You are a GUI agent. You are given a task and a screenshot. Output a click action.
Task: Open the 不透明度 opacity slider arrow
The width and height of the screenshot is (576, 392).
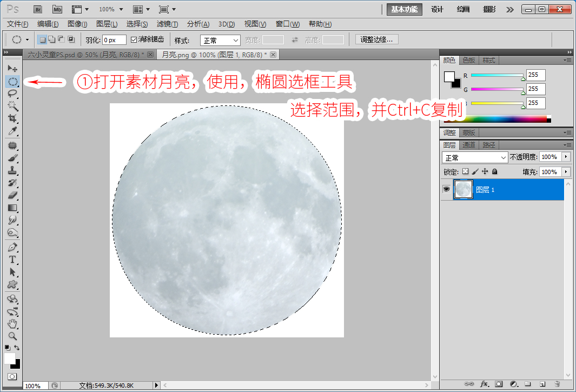point(566,157)
